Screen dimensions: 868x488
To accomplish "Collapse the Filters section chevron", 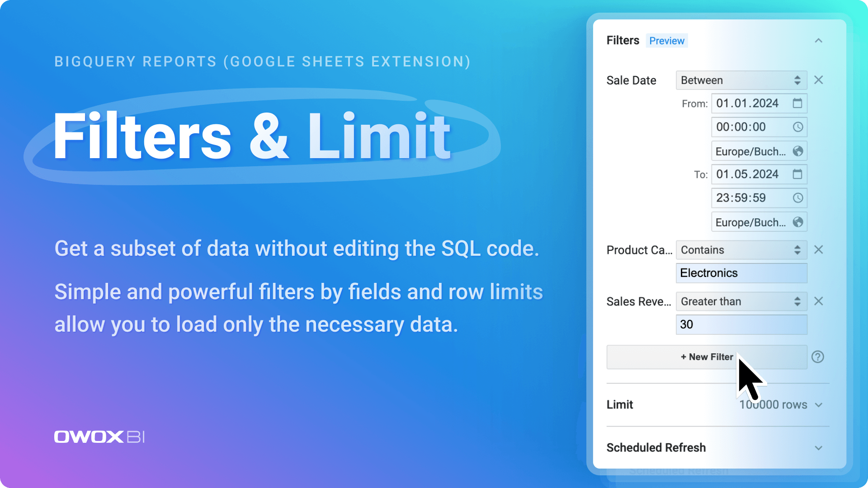I will coord(818,41).
